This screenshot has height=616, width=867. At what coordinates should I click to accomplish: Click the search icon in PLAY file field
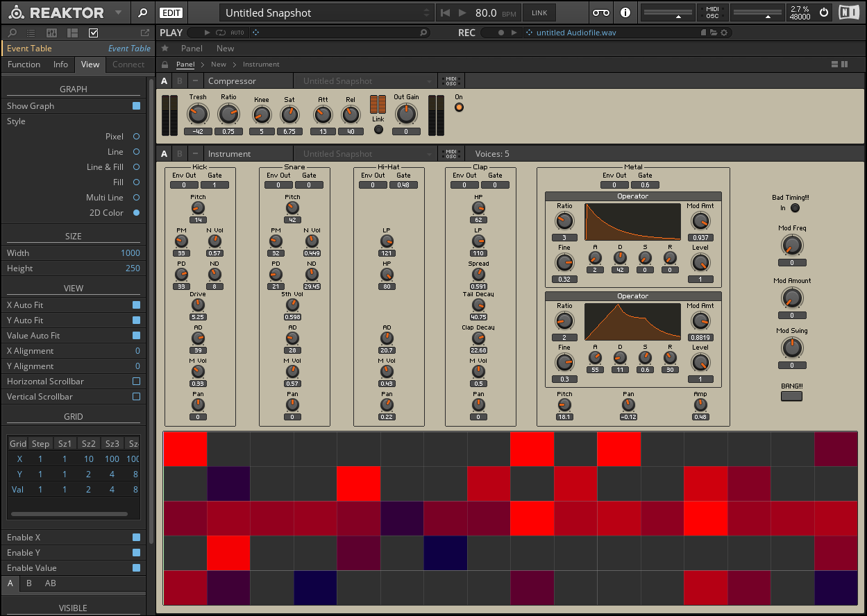[423, 33]
